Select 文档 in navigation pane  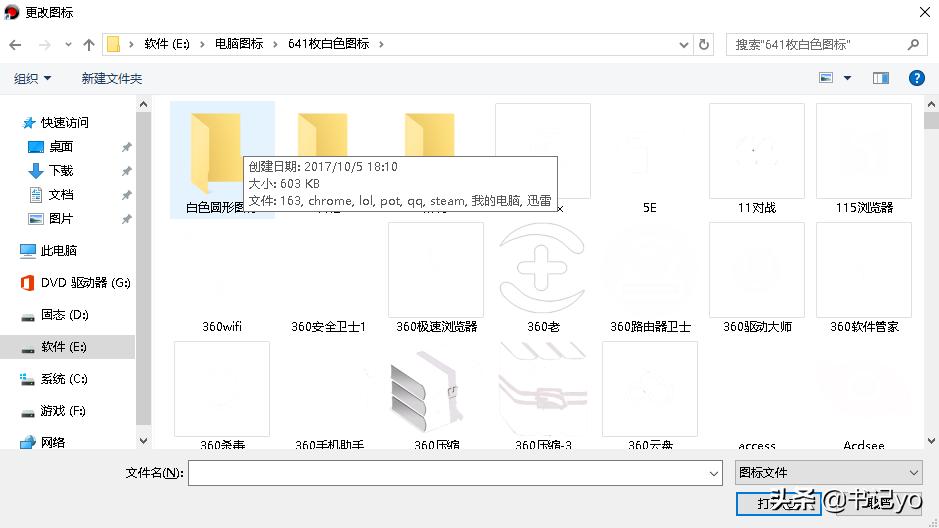(60, 195)
